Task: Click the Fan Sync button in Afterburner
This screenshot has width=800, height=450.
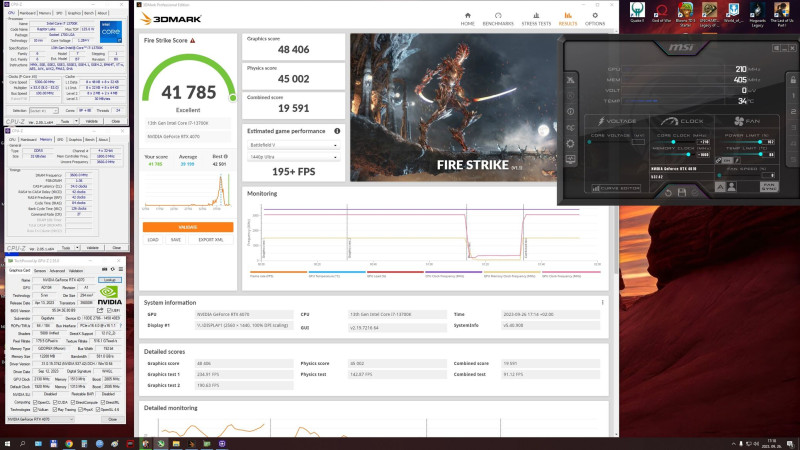Action: pos(769,187)
